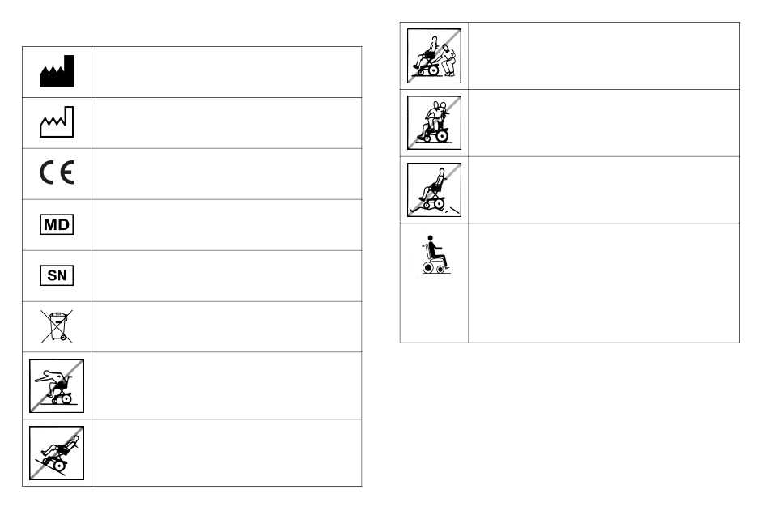The height and width of the screenshot is (532, 769).
Task: Click the leaning-forward wheelchair prohibition pictogram
Action: (x=57, y=385)
